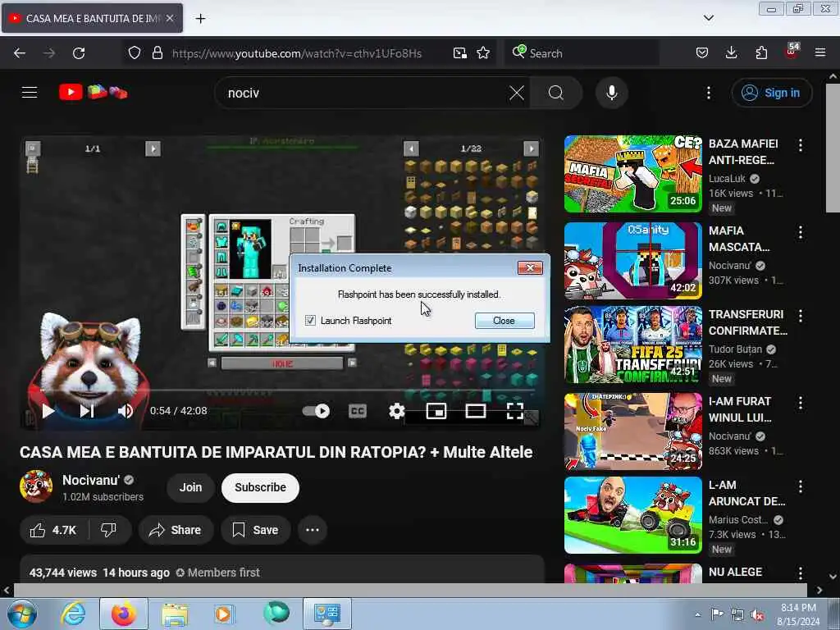Search with your voice microphone
The image size is (840, 630).
point(612,93)
